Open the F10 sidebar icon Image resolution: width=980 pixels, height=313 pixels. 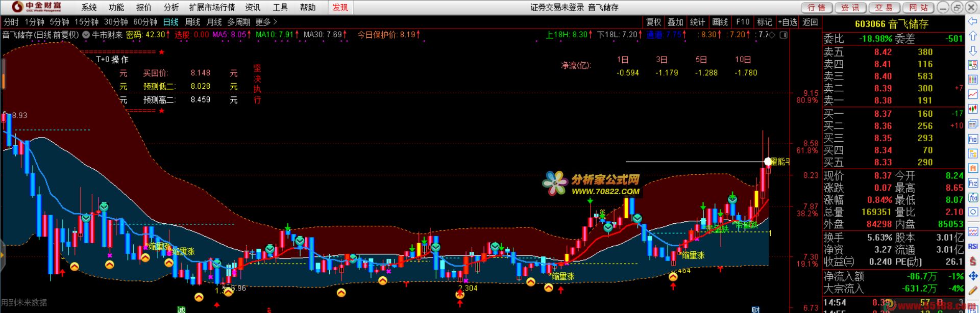point(973,139)
